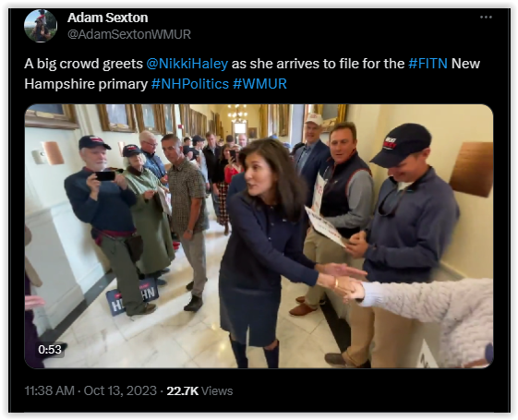
Task: Follow the #NHPolitics hashtag link
Action: point(190,84)
